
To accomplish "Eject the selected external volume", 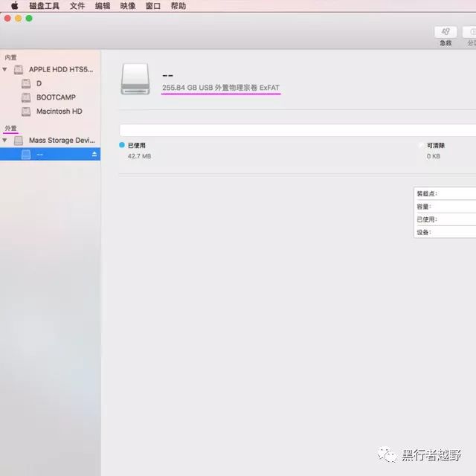I will 94,154.
